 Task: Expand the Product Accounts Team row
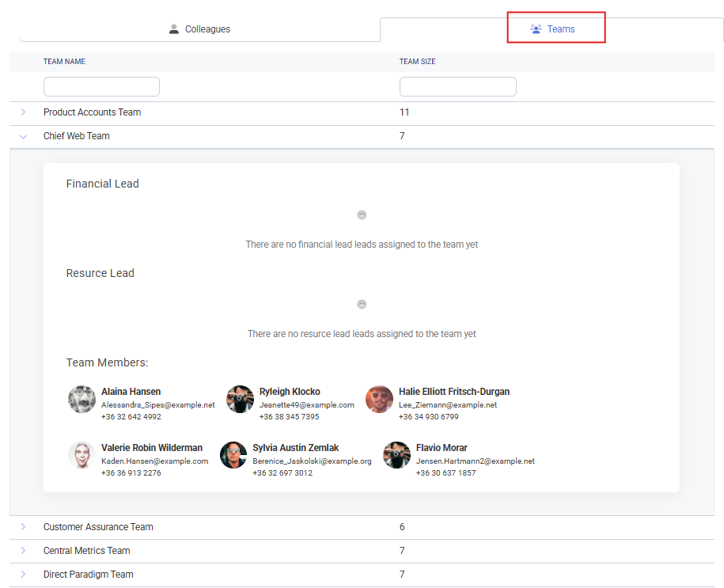tap(23, 112)
